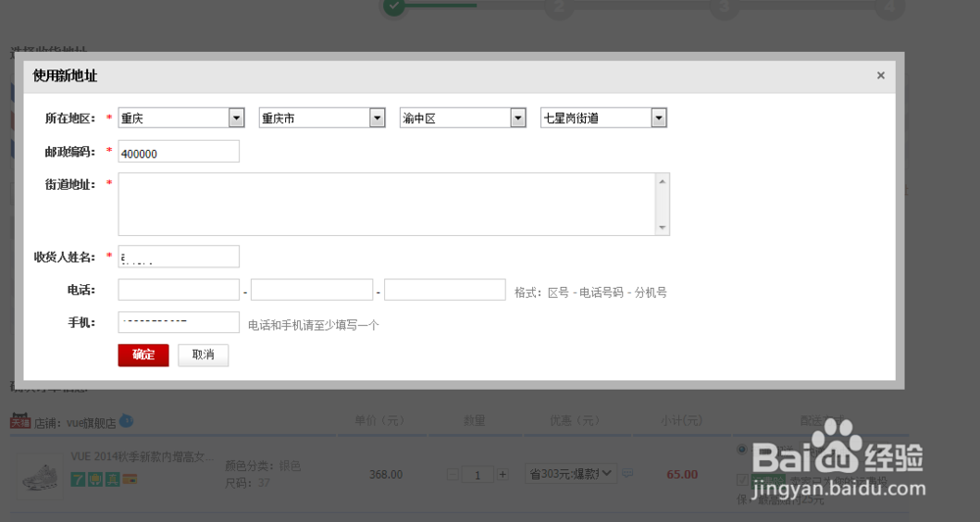Click the address textarea scroll up arrow
The width and height of the screenshot is (980, 522).
point(662,181)
